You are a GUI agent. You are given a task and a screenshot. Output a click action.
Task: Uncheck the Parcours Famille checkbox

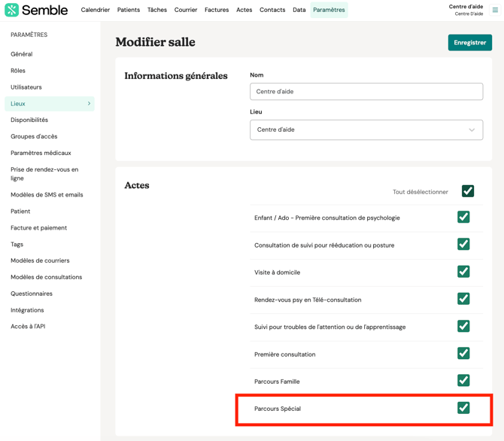(463, 381)
